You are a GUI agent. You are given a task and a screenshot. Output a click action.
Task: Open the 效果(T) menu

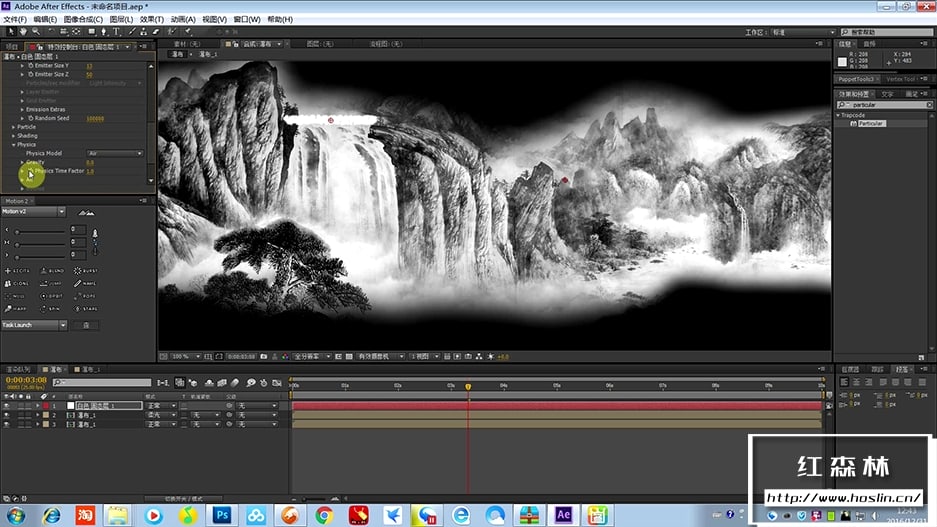152,19
